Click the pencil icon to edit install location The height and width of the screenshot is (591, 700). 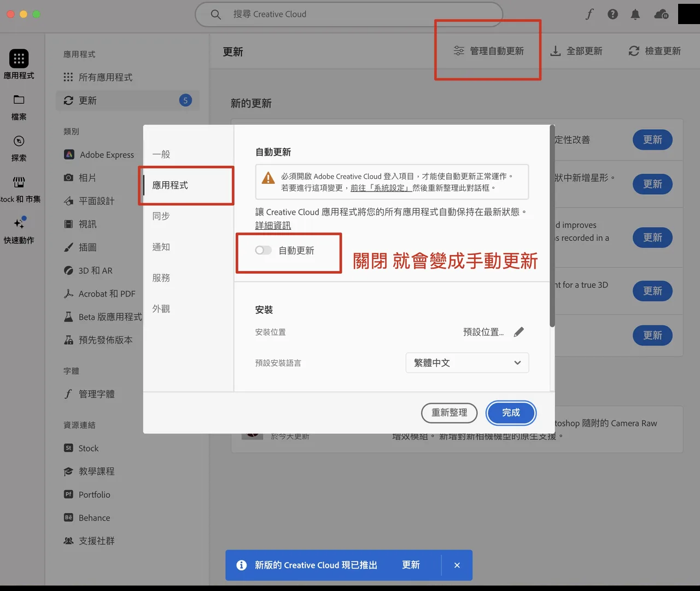coord(518,332)
